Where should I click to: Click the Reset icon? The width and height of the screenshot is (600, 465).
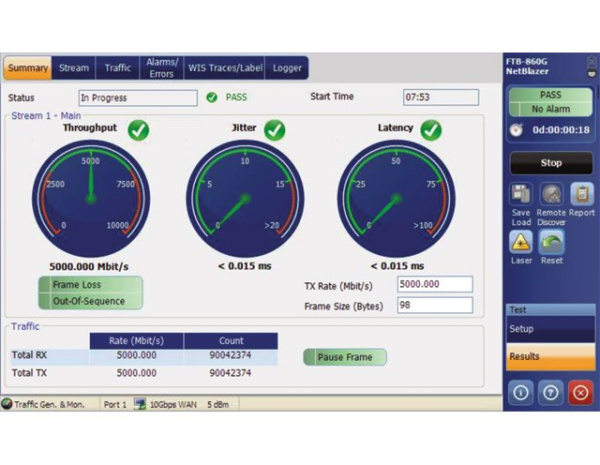(x=551, y=242)
